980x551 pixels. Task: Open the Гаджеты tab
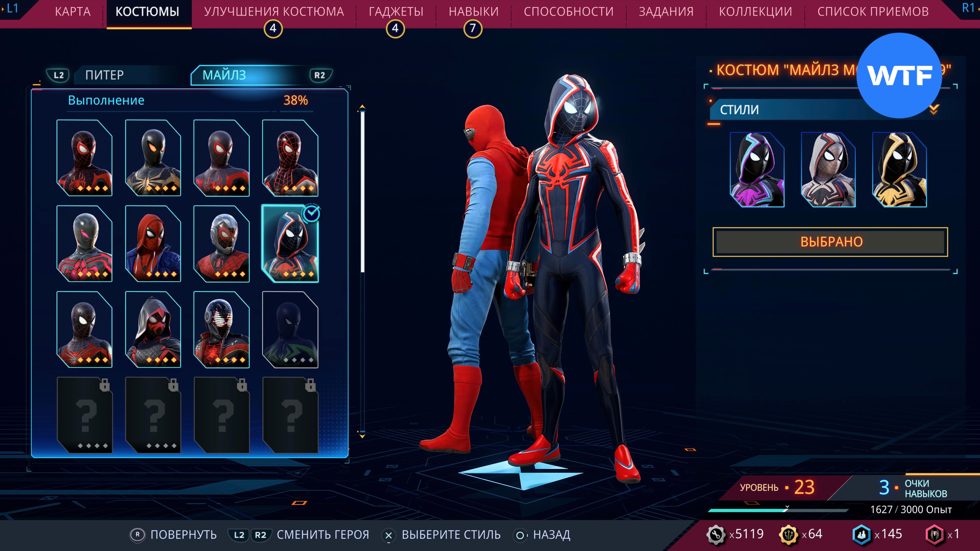click(x=396, y=12)
